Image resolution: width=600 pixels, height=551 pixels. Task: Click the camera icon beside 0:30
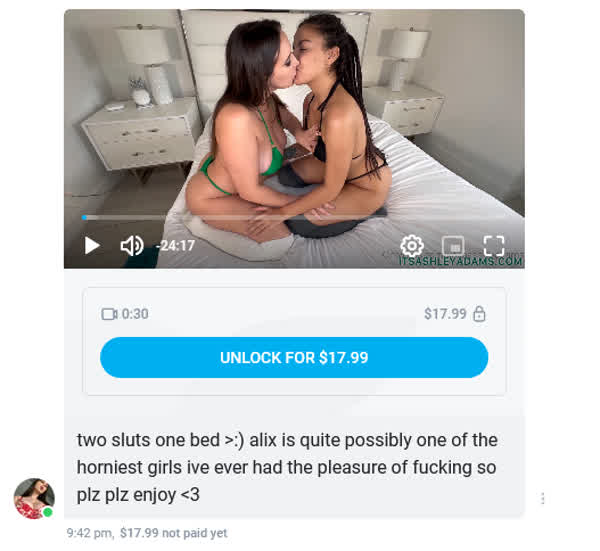[x=109, y=314]
